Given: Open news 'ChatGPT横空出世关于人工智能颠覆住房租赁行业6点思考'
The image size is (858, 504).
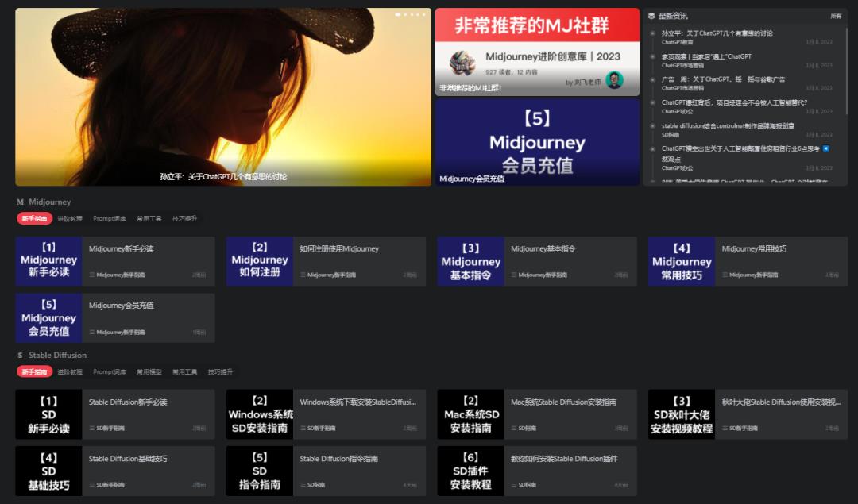Looking at the screenshot, I should [x=740, y=148].
